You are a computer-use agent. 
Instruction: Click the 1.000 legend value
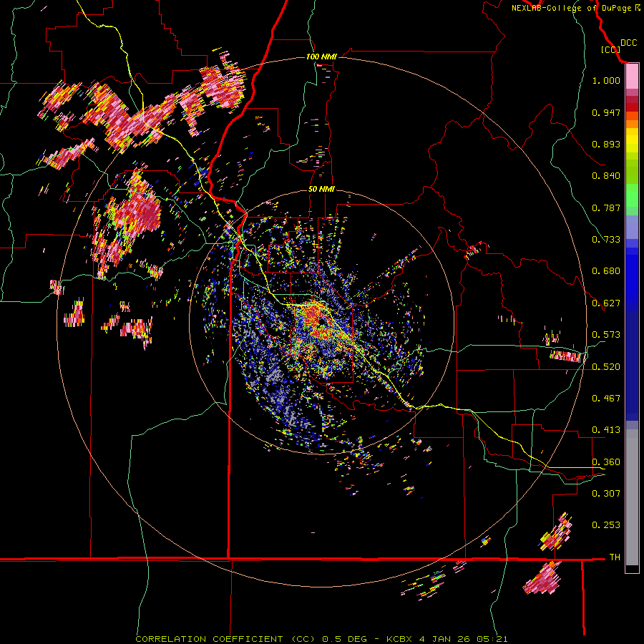606,80
